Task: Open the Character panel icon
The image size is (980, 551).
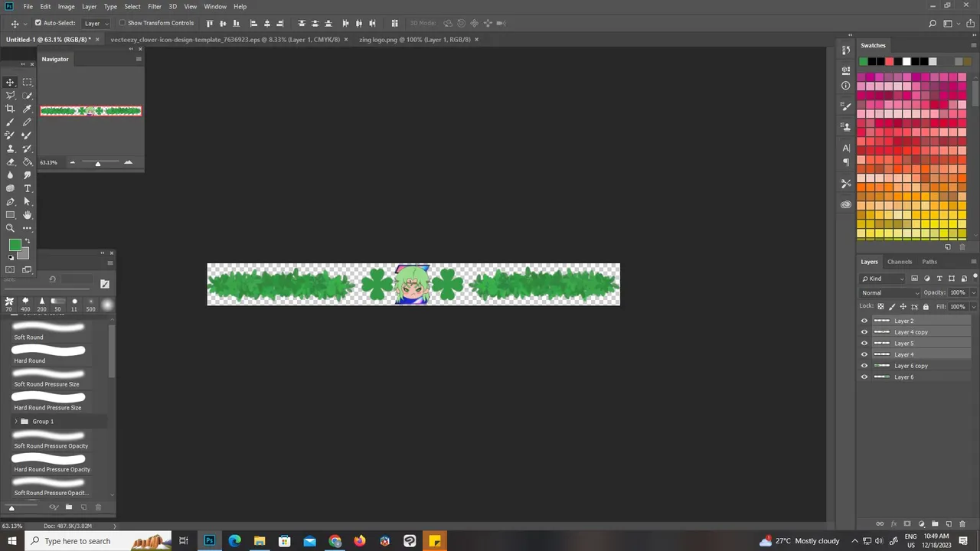Action: point(845,148)
